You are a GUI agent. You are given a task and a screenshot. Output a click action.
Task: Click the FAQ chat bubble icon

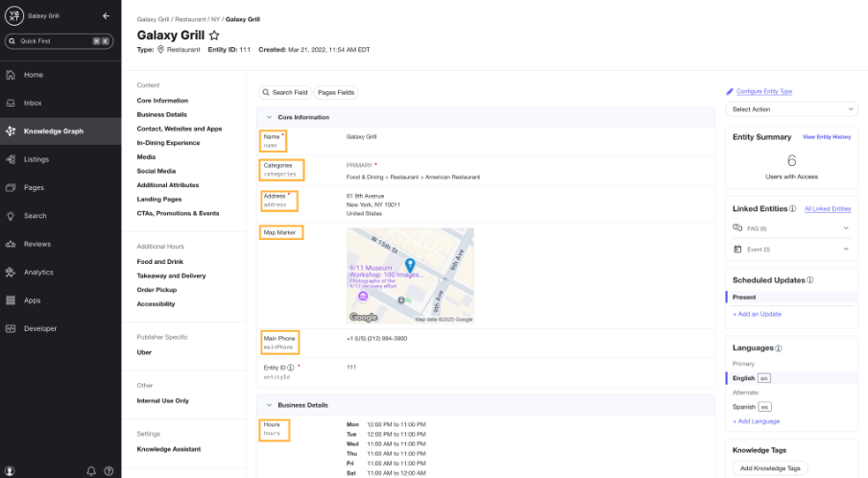(737, 227)
